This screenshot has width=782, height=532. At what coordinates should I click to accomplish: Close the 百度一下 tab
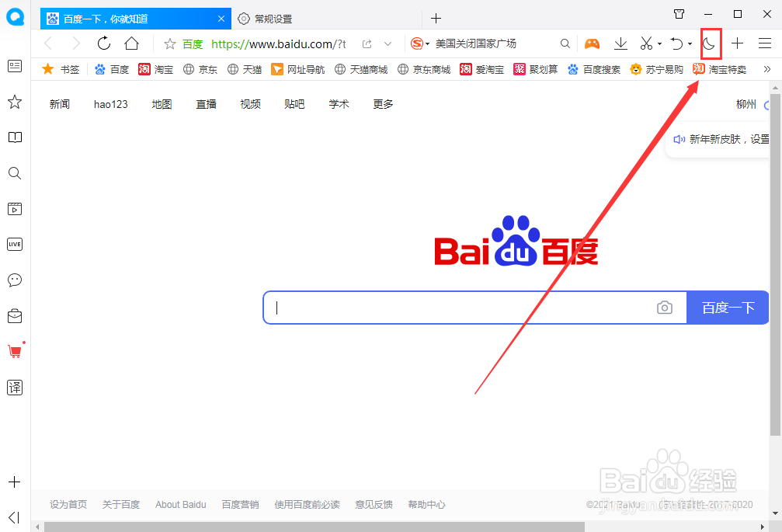click(x=221, y=19)
